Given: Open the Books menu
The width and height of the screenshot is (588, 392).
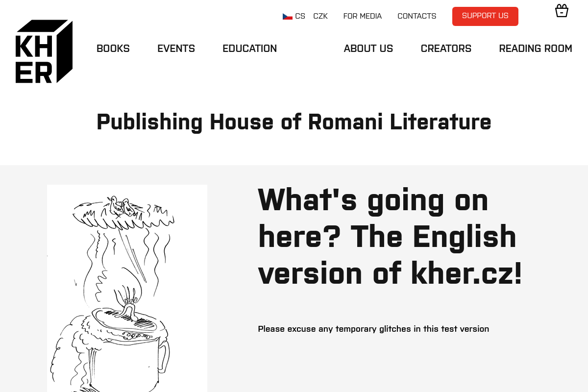Looking at the screenshot, I should (x=113, y=49).
